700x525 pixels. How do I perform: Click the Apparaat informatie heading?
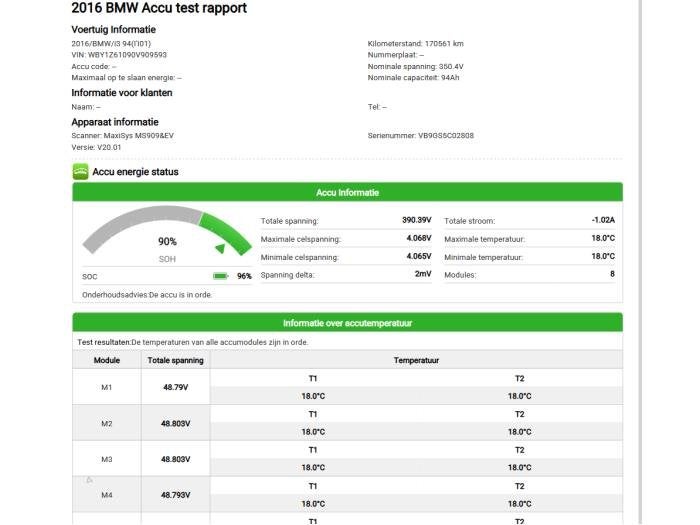click(x=115, y=122)
